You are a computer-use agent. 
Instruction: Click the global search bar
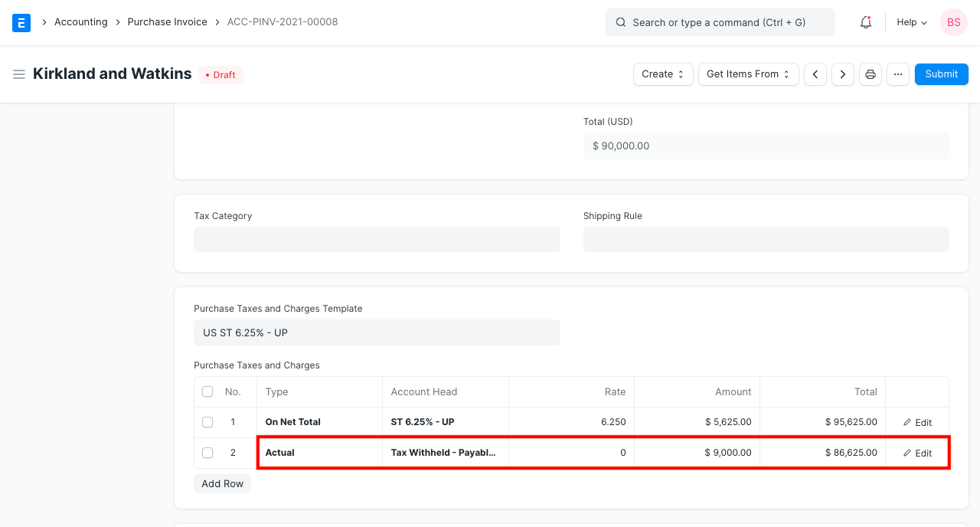pos(720,22)
